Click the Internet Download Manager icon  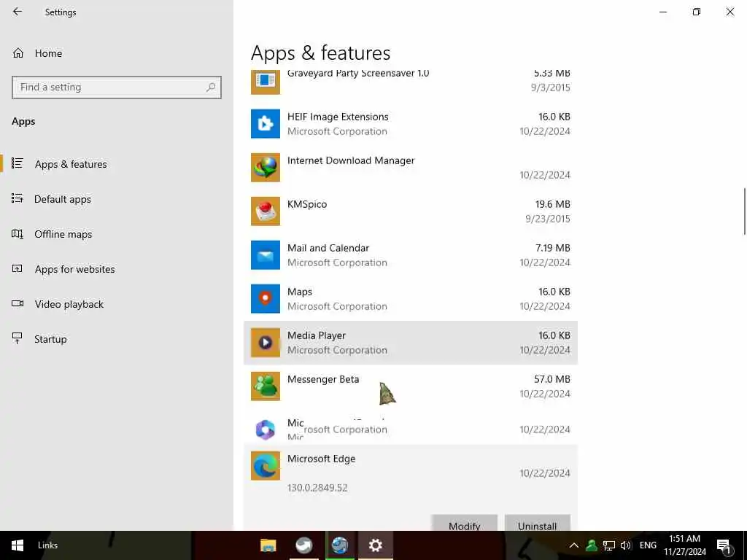[266, 168]
